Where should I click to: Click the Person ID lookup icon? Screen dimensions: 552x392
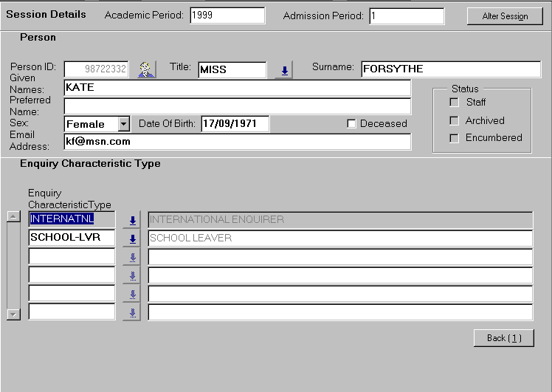click(147, 69)
